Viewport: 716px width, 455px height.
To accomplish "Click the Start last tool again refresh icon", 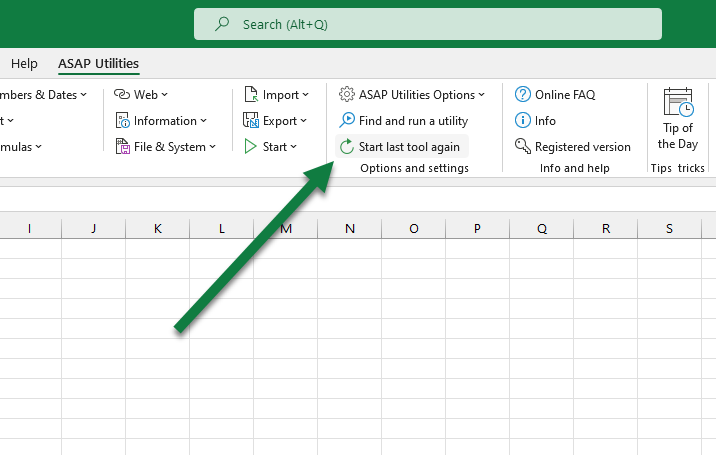I will [347, 147].
